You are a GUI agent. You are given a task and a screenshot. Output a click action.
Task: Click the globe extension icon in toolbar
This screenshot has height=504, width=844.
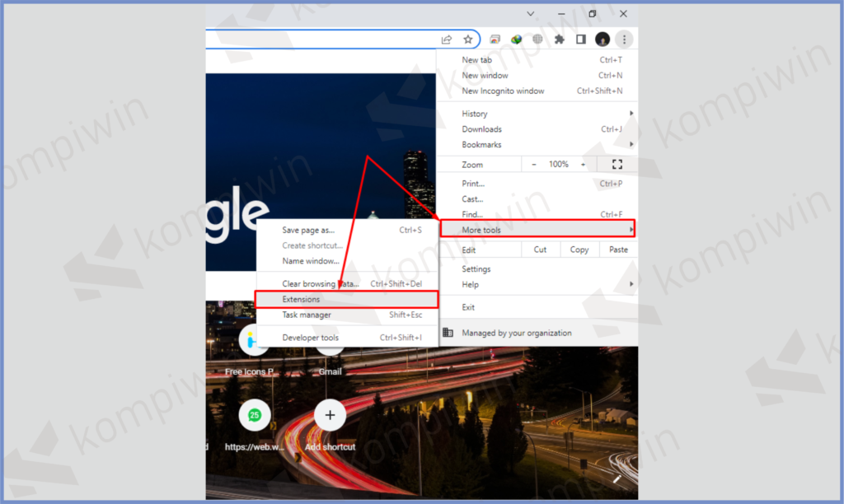tap(537, 39)
